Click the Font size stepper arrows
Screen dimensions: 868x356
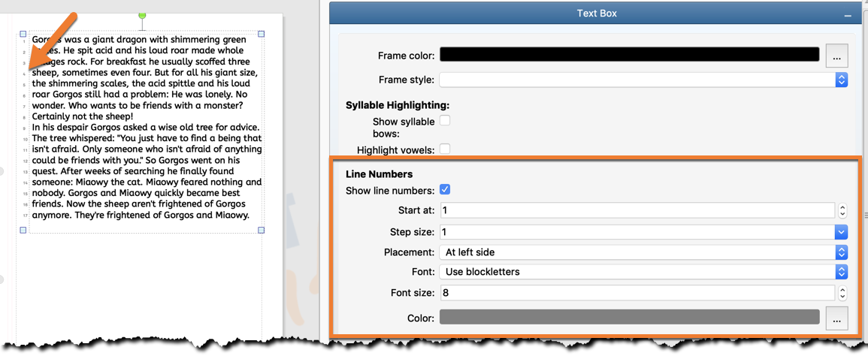coord(842,293)
